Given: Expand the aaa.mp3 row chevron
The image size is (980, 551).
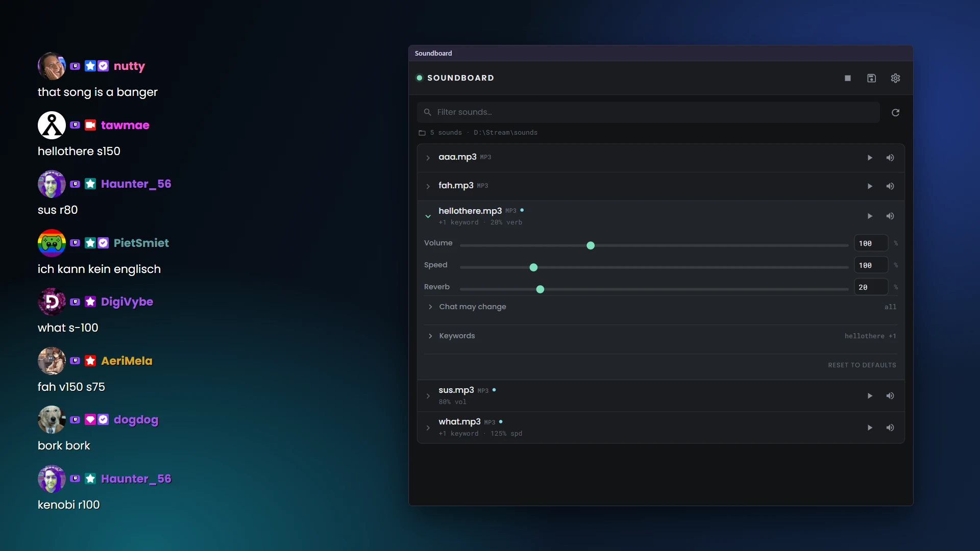Looking at the screenshot, I should (x=428, y=158).
